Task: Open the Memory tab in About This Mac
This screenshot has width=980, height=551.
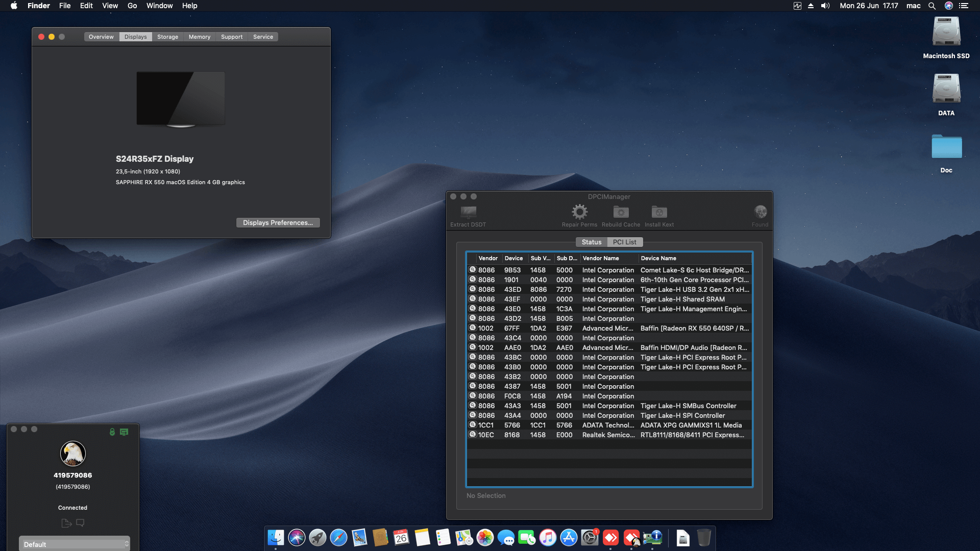Action: 200,37
